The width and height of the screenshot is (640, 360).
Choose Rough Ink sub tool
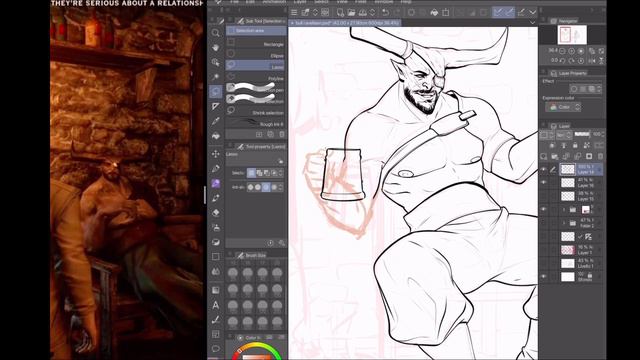(256, 124)
